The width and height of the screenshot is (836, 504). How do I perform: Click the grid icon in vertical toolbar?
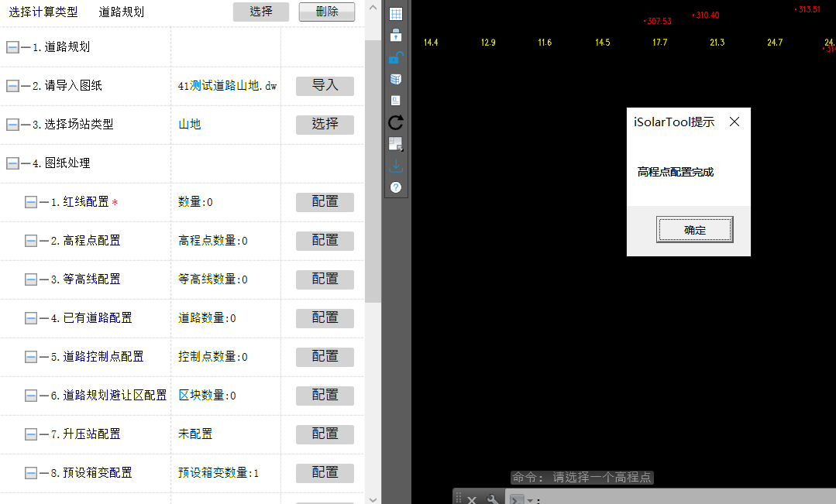click(x=396, y=14)
